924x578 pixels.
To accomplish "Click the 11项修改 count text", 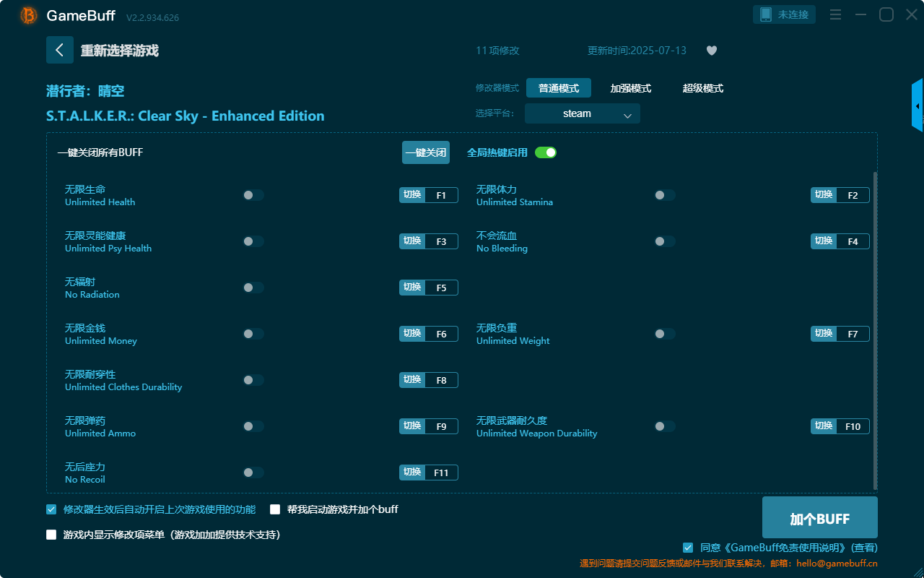I will click(x=497, y=51).
